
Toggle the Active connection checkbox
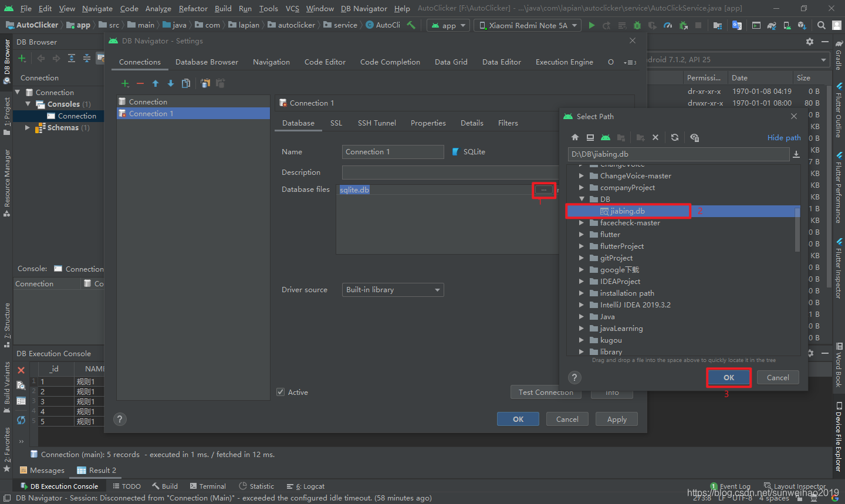[x=280, y=392]
